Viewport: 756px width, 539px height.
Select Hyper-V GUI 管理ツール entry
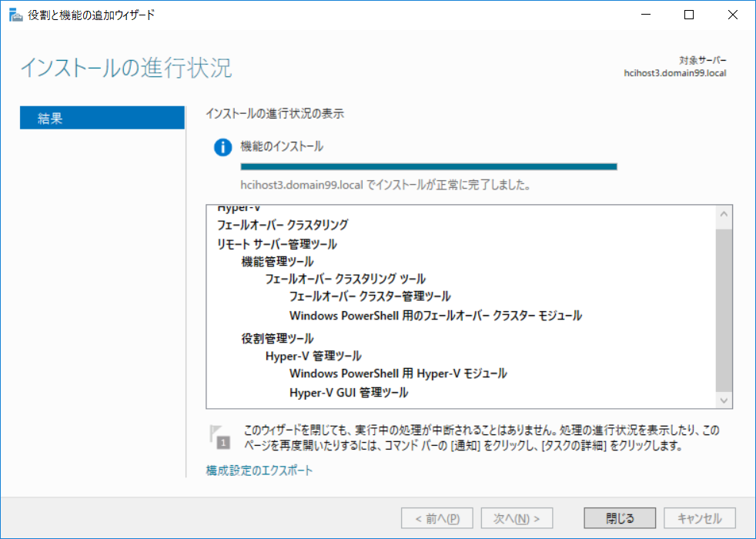tap(349, 393)
